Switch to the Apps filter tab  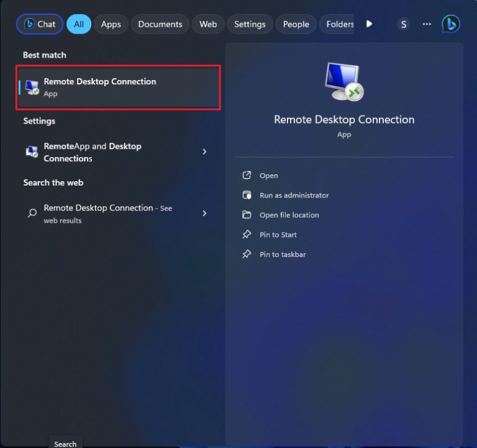[x=111, y=24]
